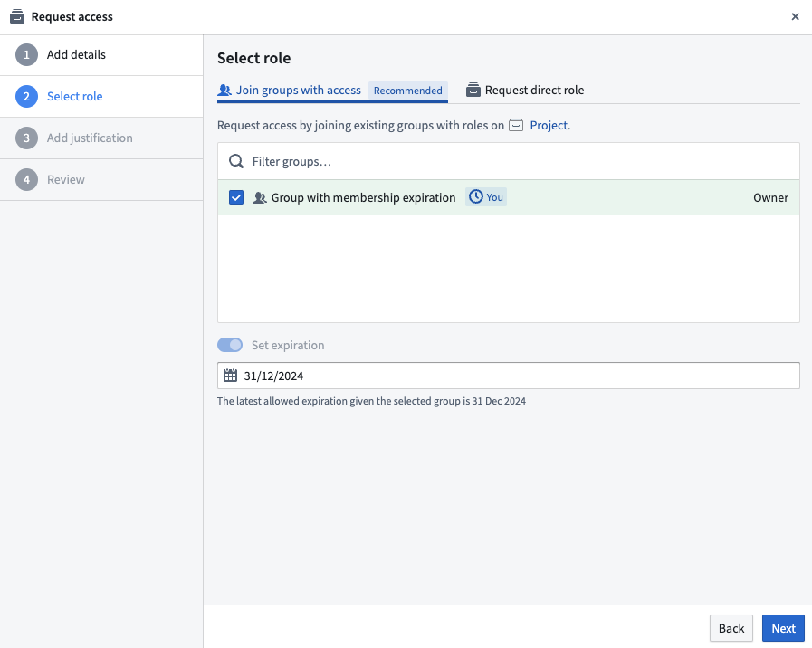Image resolution: width=812 pixels, height=648 pixels.
Task: Click the calendar icon in date field
Action: coord(231,376)
